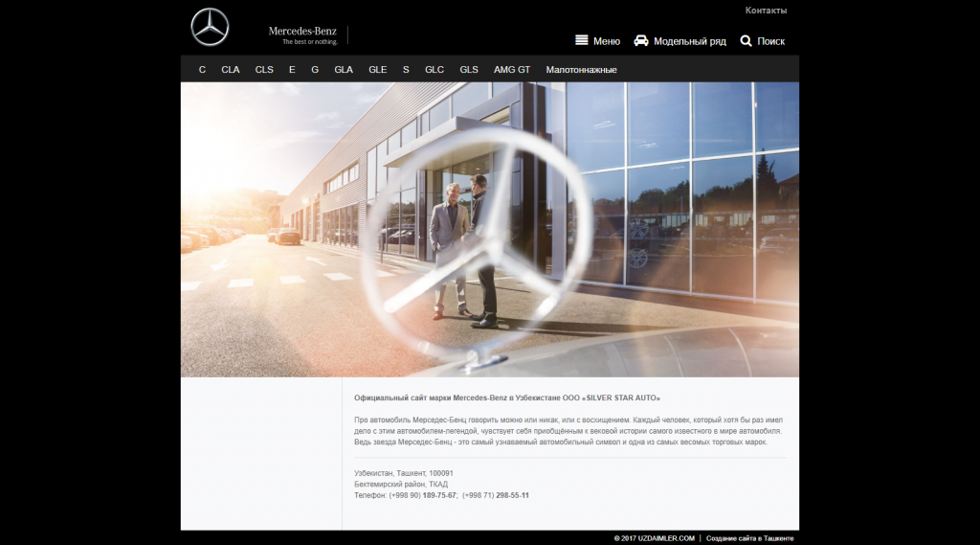Select the G class menu item
This screenshot has width=980, height=545.
pos(315,70)
